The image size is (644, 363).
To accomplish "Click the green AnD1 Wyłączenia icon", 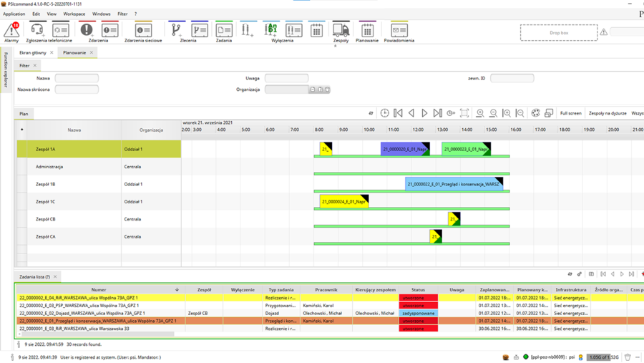I will coord(271,30).
